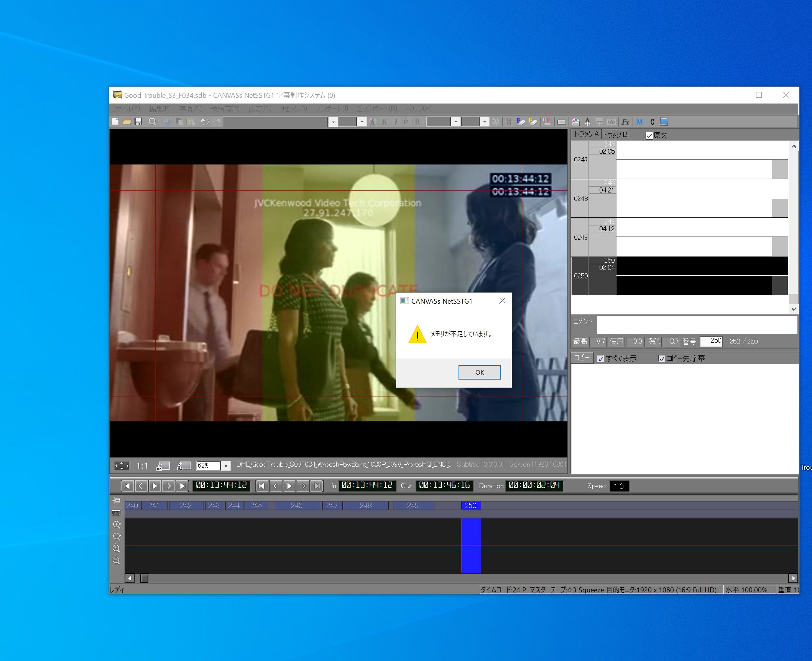Image resolution: width=812 pixels, height=661 pixels.
Task: Click OK in the memory warning dialog
Action: 479,372
